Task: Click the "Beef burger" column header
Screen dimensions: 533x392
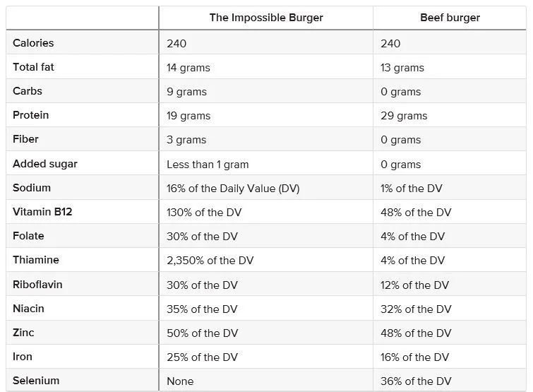Action: (x=450, y=18)
